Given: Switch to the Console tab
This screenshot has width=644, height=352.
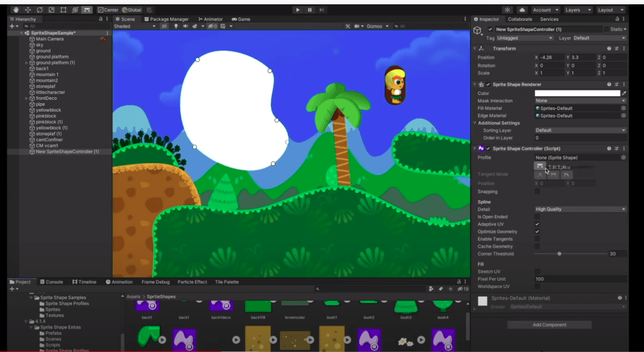Looking at the screenshot, I should 51,282.
